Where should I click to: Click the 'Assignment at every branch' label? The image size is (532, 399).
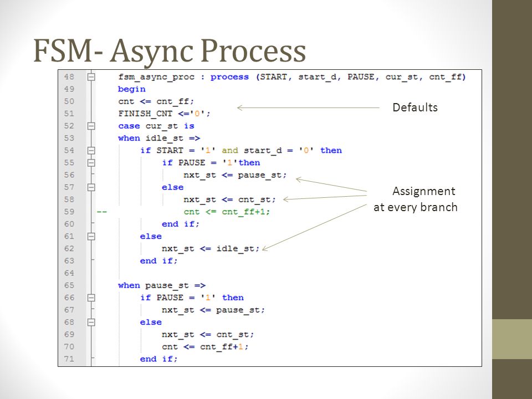[416, 199]
